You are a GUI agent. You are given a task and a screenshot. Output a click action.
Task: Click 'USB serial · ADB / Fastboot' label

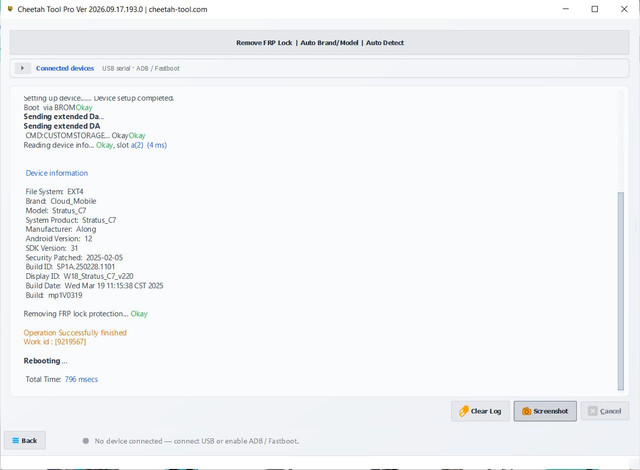click(141, 69)
